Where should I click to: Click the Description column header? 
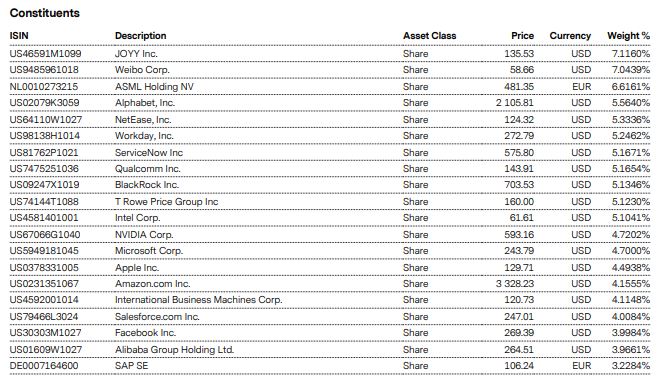click(140, 36)
